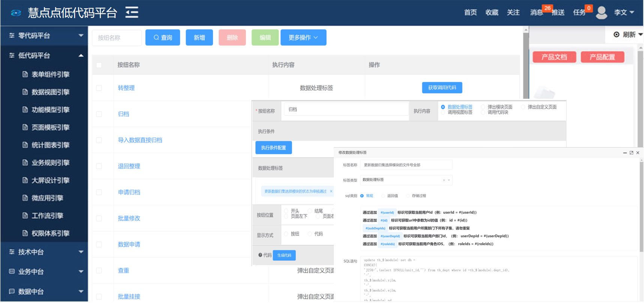Click the magnifier icon in 查询 button

click(156, 38)
